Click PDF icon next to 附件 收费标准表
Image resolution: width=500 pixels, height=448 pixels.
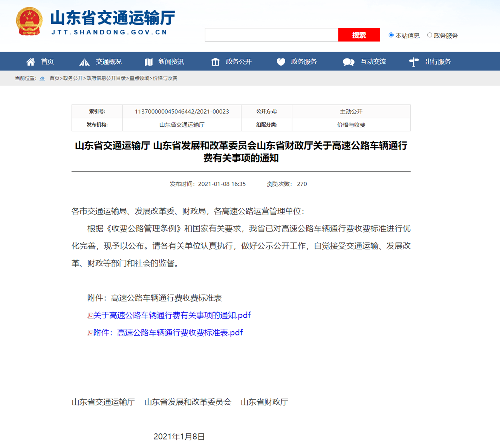[x=90, y=333]
